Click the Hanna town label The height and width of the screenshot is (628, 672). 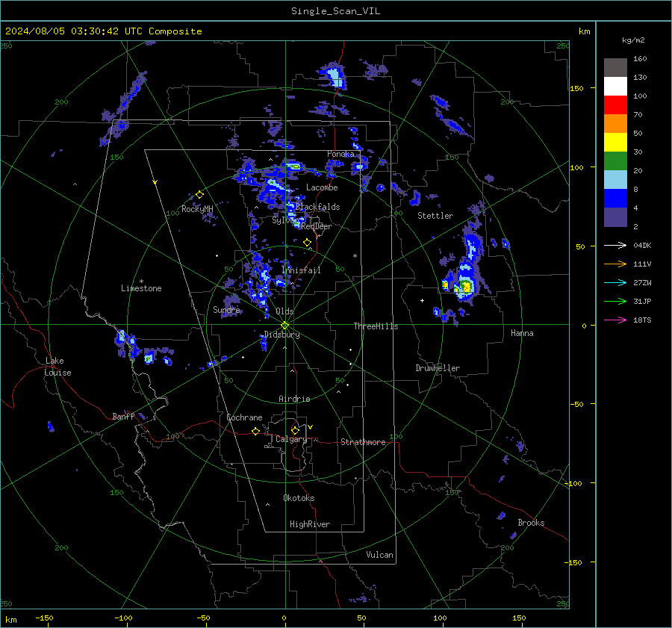(522, 333)
